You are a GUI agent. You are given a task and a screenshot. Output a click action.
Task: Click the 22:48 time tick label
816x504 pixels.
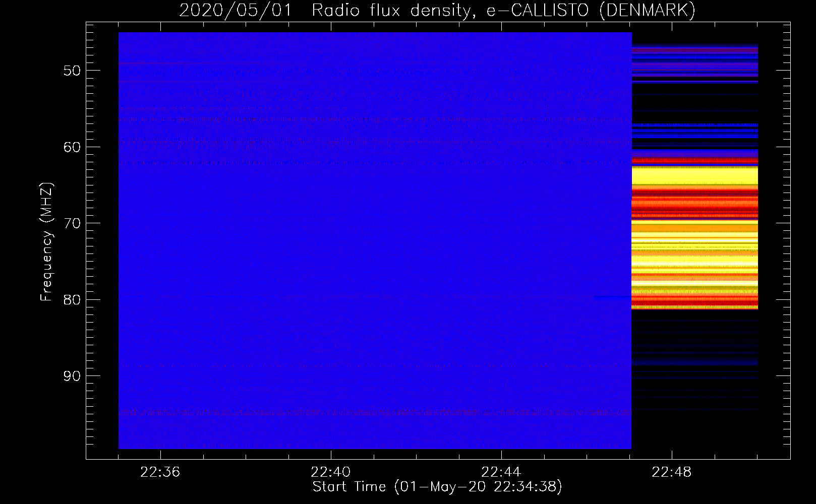tap(672, 472)
